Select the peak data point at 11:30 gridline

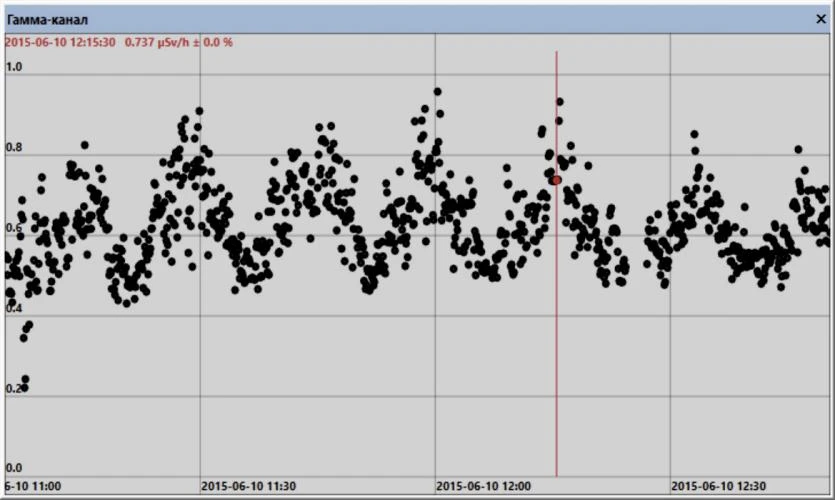(199, 111)
